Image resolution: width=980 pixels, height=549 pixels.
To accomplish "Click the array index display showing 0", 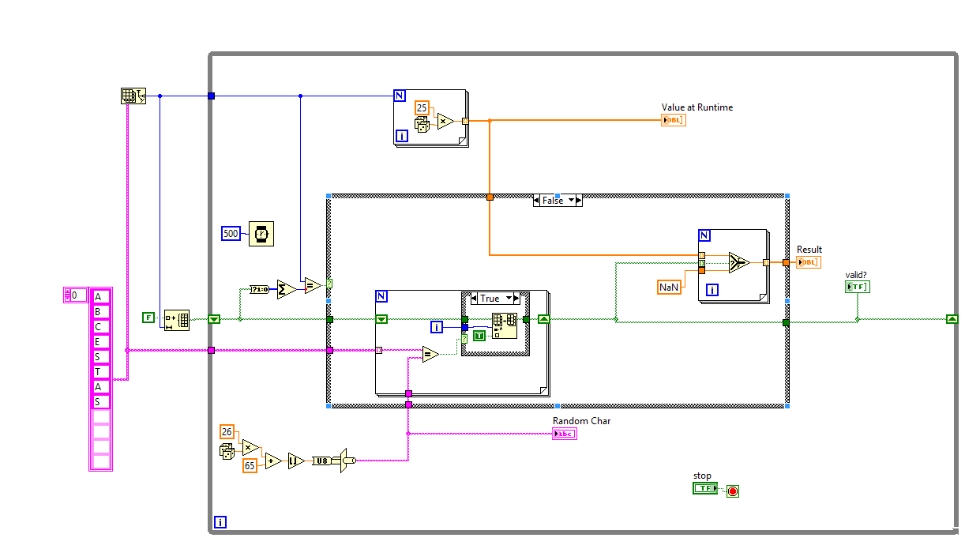I will click(x=78, y=295).
